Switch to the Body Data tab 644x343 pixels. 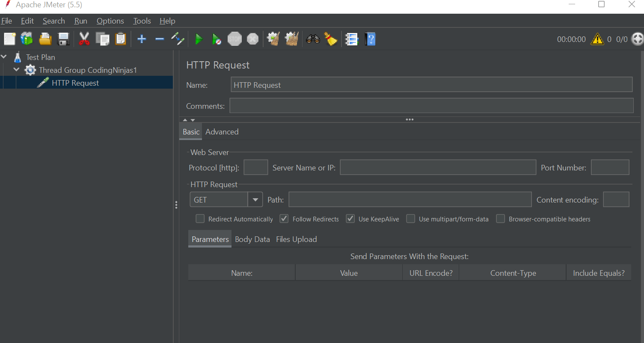click(252, 239)
